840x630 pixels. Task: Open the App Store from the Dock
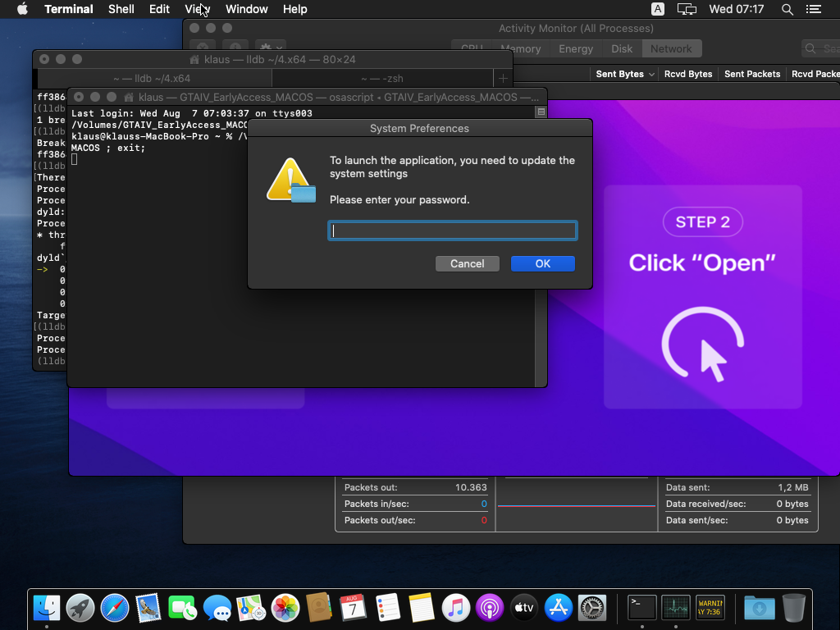click(558, 608)
